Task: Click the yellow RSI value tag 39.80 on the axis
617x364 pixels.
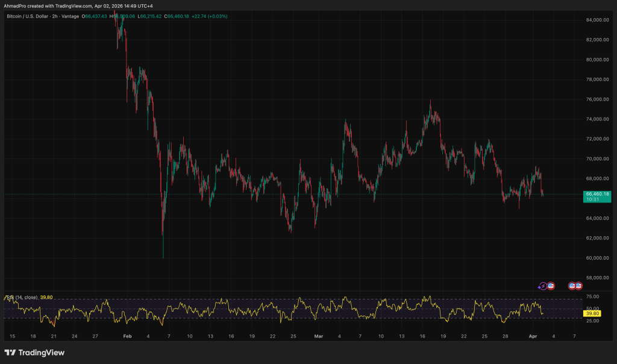Action: click(x=592, y=313)
